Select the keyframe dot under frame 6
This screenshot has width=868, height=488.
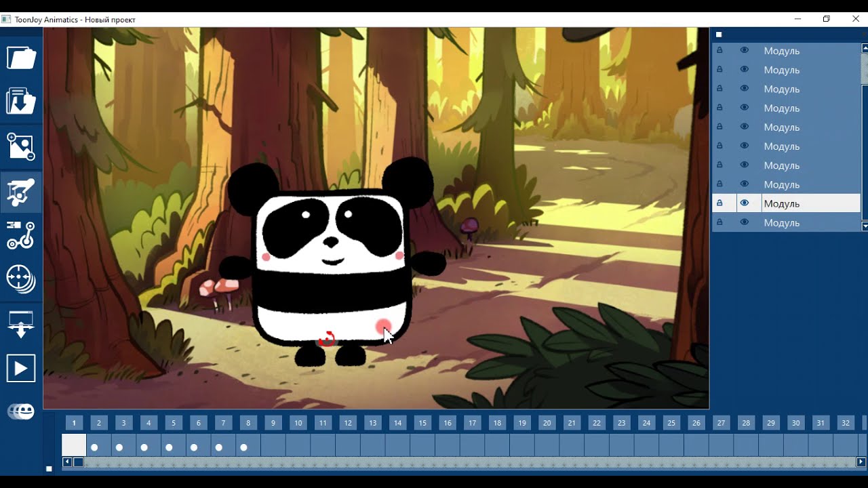(x=194, y=447)
